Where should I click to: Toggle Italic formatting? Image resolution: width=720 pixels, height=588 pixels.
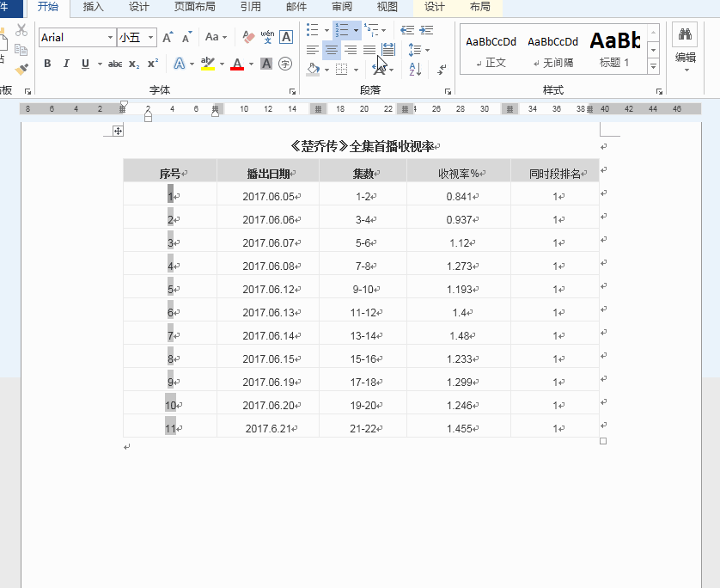(x=66, y=64)
